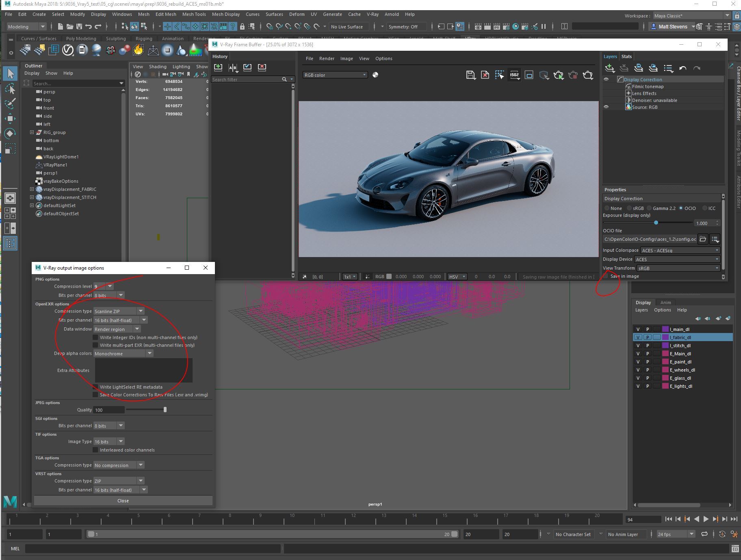
Task: Click the loop playback icon
Action: click(704, 534)
